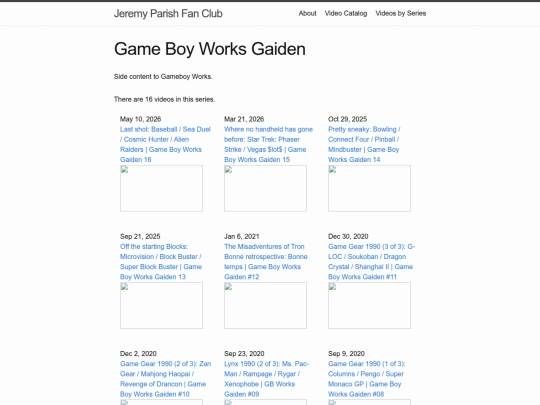Screen dimensions: 540x405
Task: Open the Game Boy Works Gaiden 15 video link
Action: (x=268, y=144)
